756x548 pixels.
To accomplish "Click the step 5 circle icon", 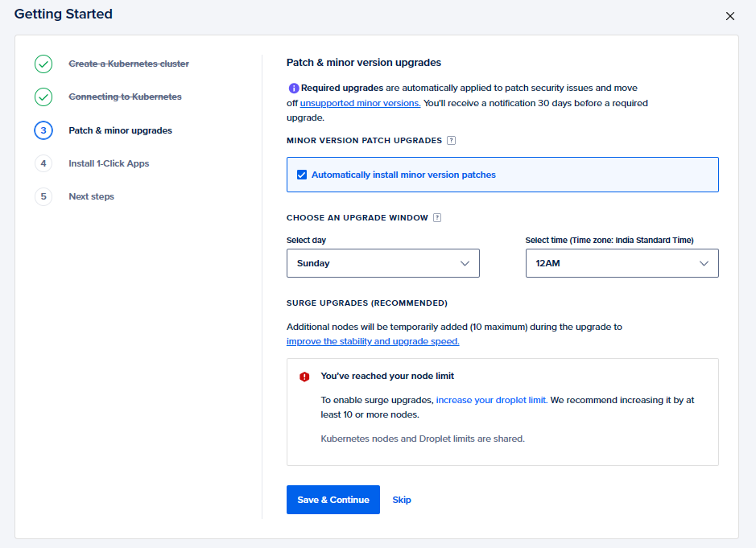I will pyautogui.click(x=43, y=196).
